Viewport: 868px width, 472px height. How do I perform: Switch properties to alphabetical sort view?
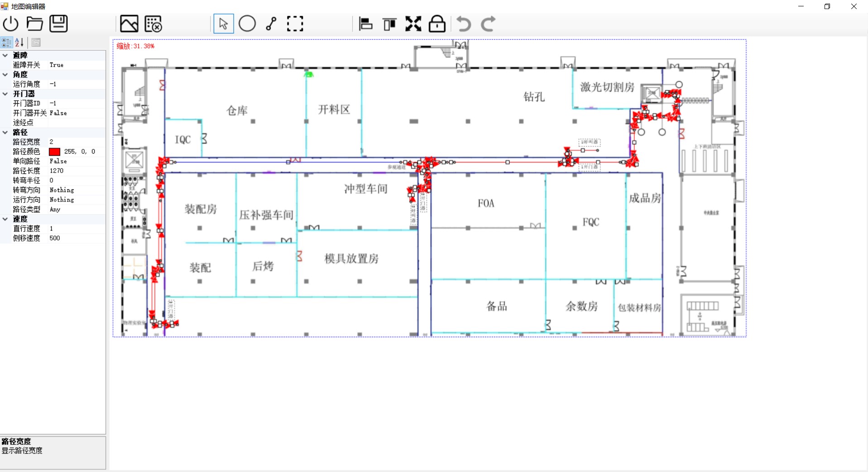pyautogui.click(x=19, y=42)
